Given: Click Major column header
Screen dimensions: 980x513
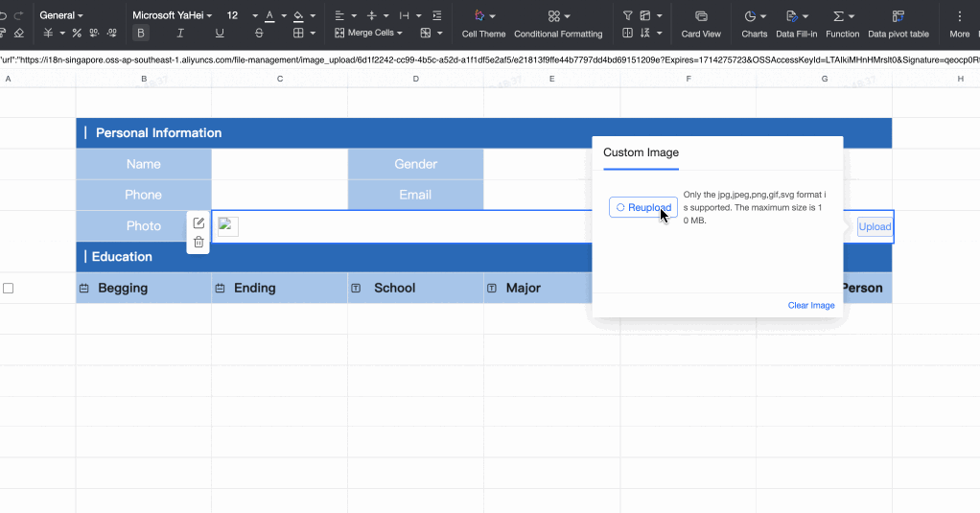Looking at the screenshot, I should [x=538, y=288].
